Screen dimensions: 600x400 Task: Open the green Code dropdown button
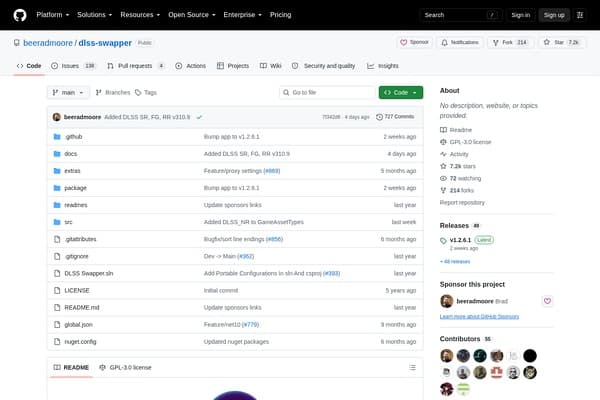pos(401,92)
